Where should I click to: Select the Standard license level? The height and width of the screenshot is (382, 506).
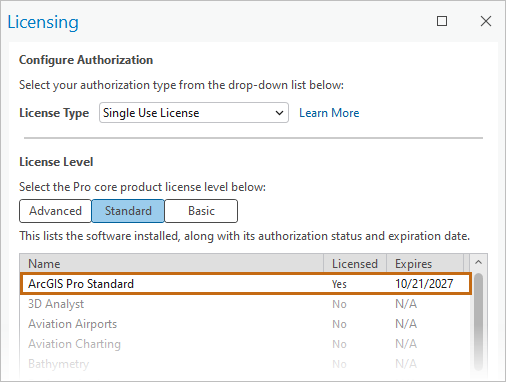coord(128,211)
